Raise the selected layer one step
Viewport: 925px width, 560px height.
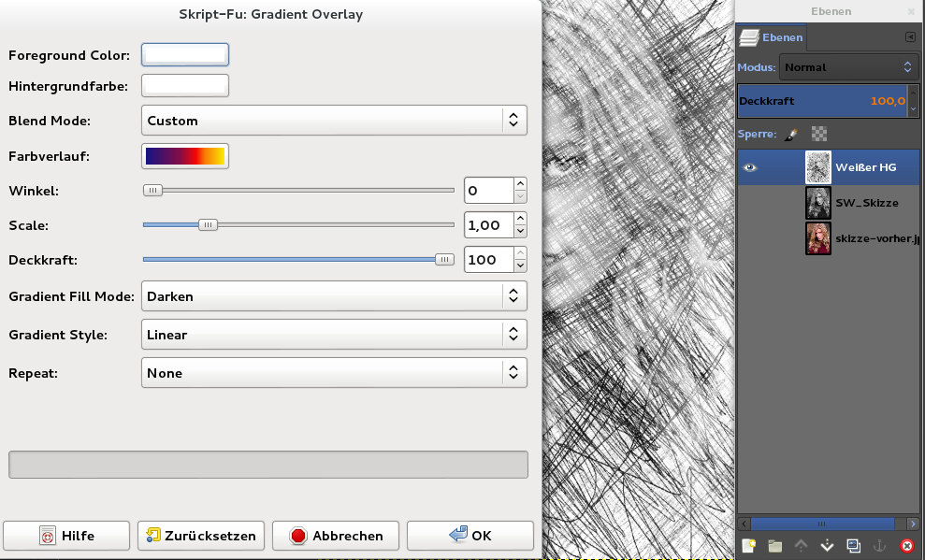pyautogui.click(x=801, y=546)
